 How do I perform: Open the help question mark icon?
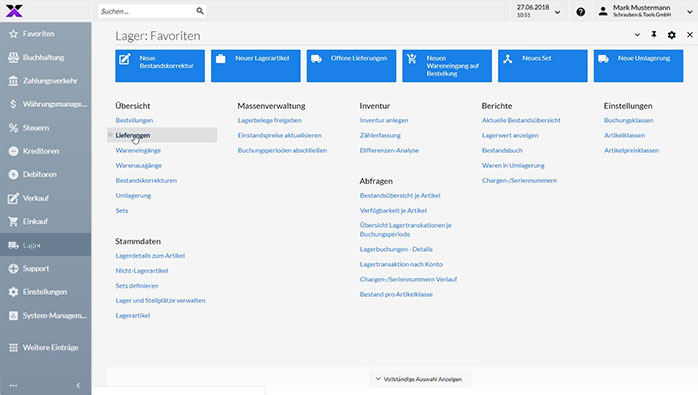click(580, 12)
